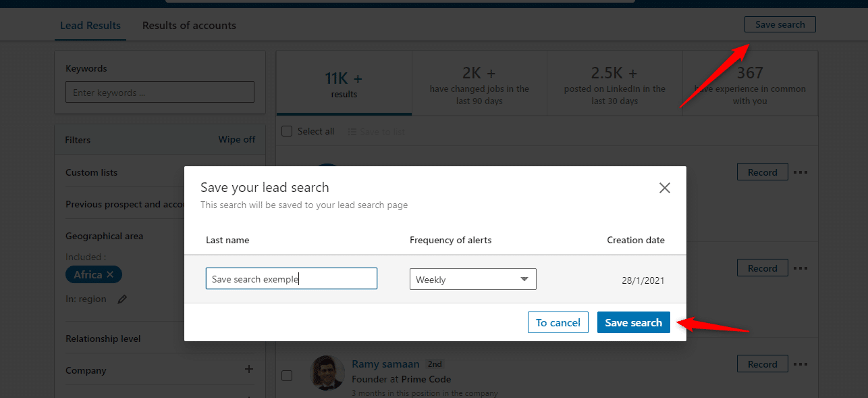This screenshot has width=868, height=398.
Task: Open three-dot menu for Ramy samaan
Action: (801, 364)
